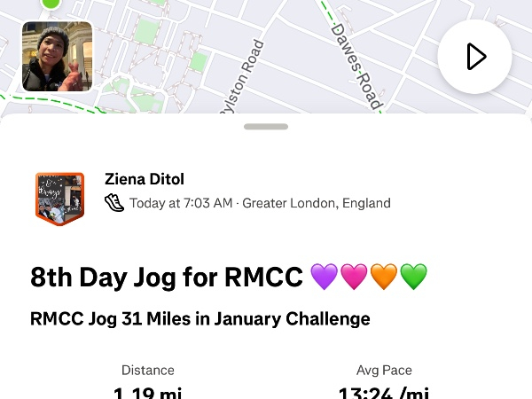Tap the bottom sheet drag handle
Image resolution: width=532 pixels, height=399 pixels.
(x=266, y=127)
